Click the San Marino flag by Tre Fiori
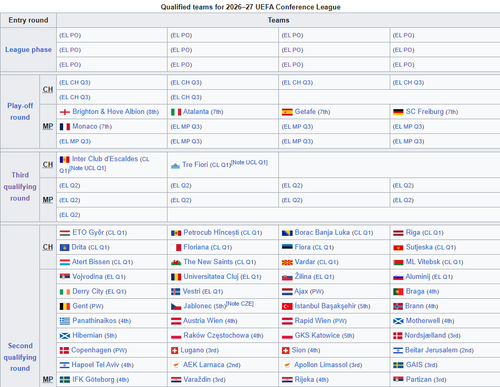The height and width of the screenshot is (387, 500). [x=175, y=165]
